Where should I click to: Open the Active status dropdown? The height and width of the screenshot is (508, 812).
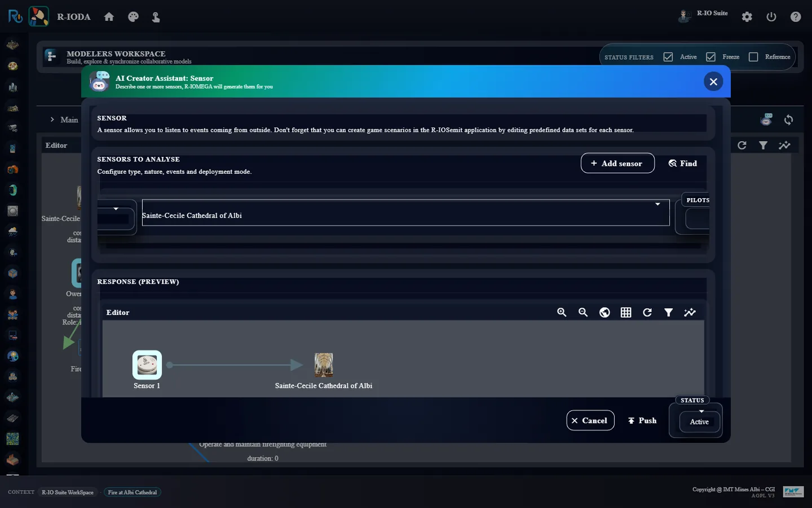[699, 421]
